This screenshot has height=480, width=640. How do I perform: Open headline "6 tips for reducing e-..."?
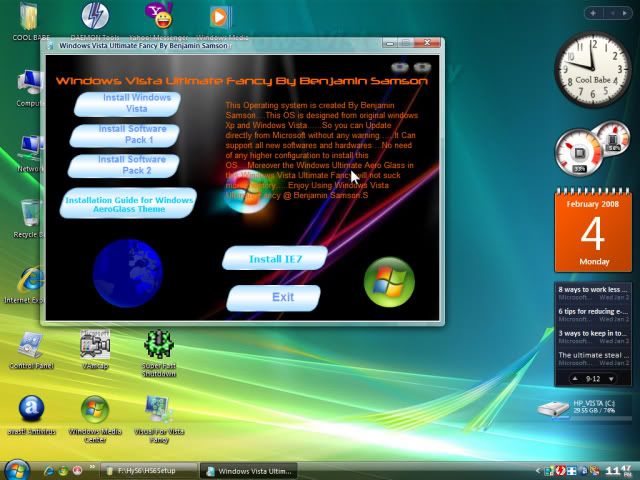(593, 315)
